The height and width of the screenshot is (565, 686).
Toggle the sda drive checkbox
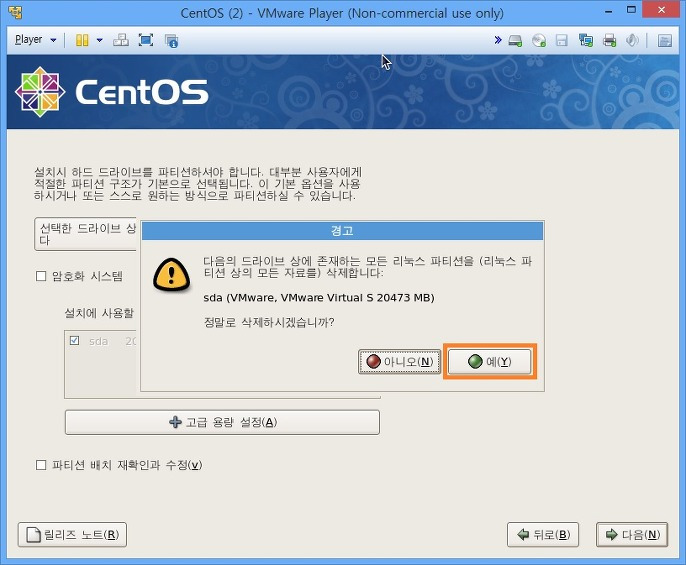74,340
